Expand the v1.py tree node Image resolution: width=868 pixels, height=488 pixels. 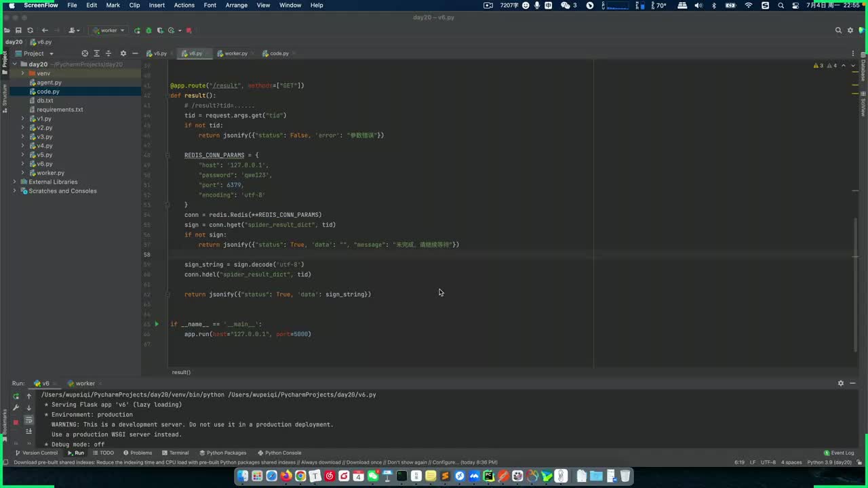(22, 119)
